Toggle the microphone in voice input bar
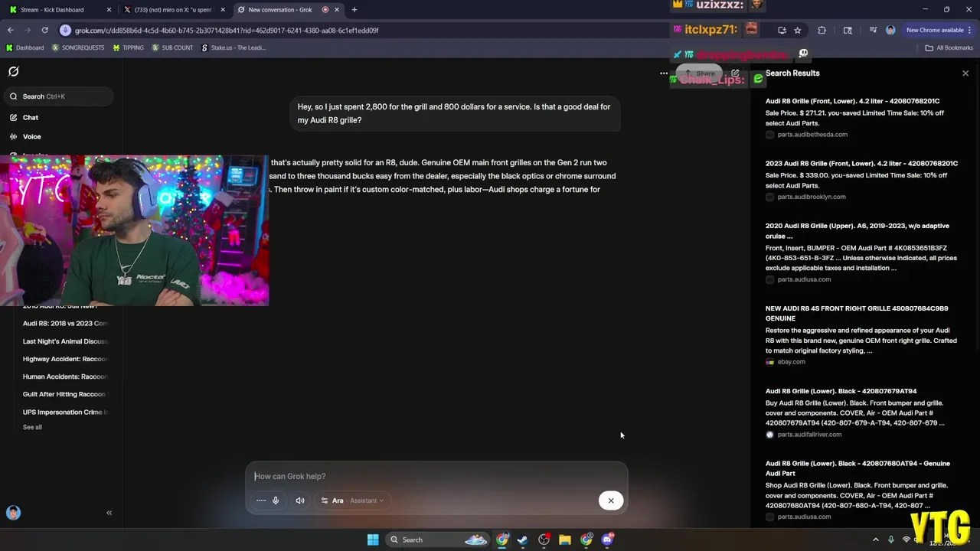 point(276,500)
